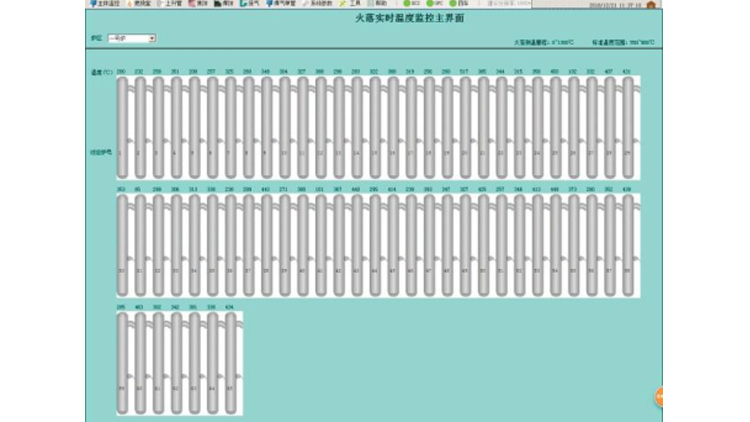
Task: Open the 煤气 gas toolbar item
Action: [x=253, y=4]
